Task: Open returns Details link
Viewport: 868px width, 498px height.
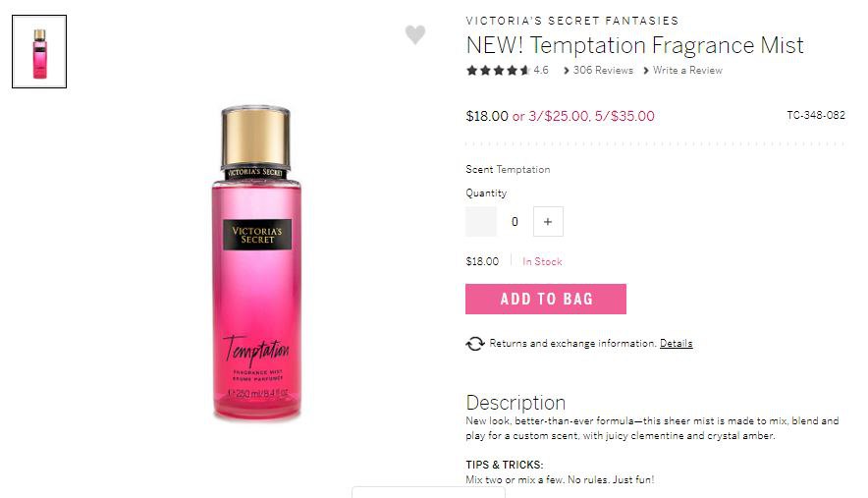Action: pos(676,344)
